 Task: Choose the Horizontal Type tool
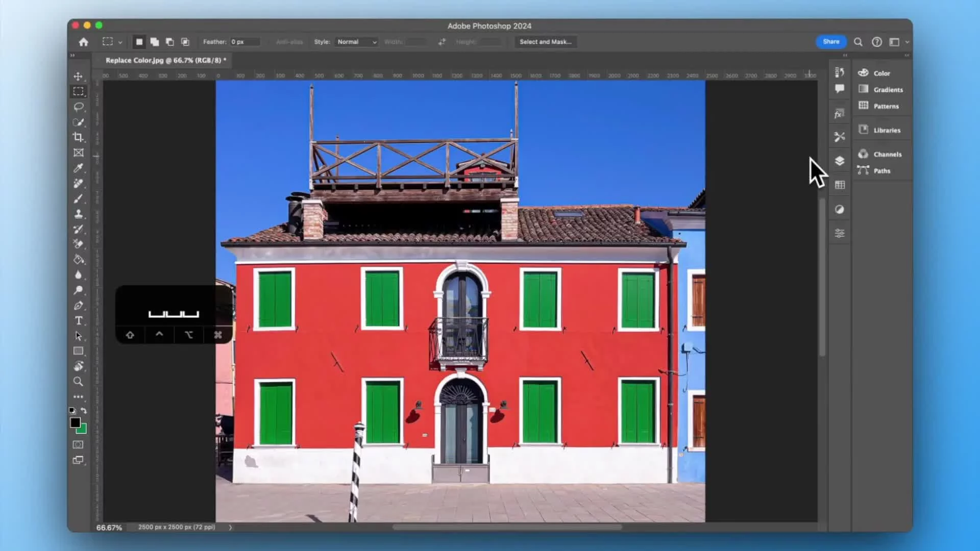point(78,320)
